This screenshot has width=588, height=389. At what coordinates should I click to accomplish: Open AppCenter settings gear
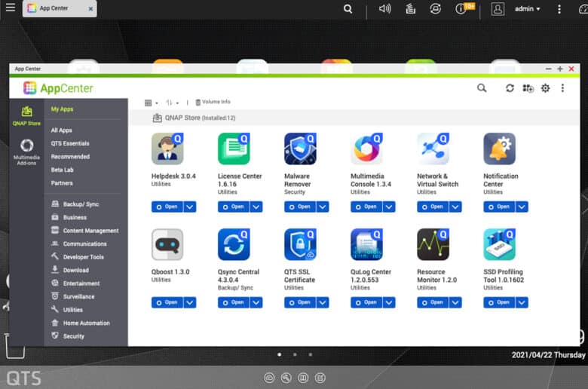545,88
